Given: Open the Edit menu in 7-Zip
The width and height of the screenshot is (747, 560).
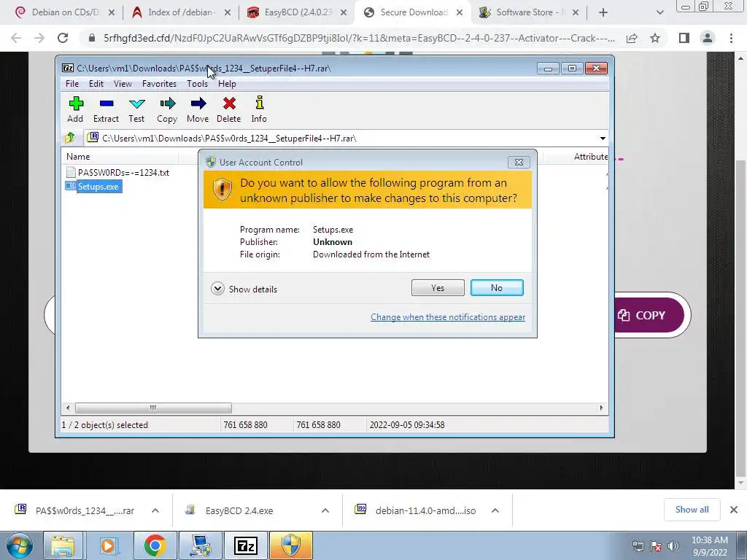Looking at the screenshot, I should pyautogui.click(x=96, y=84).
